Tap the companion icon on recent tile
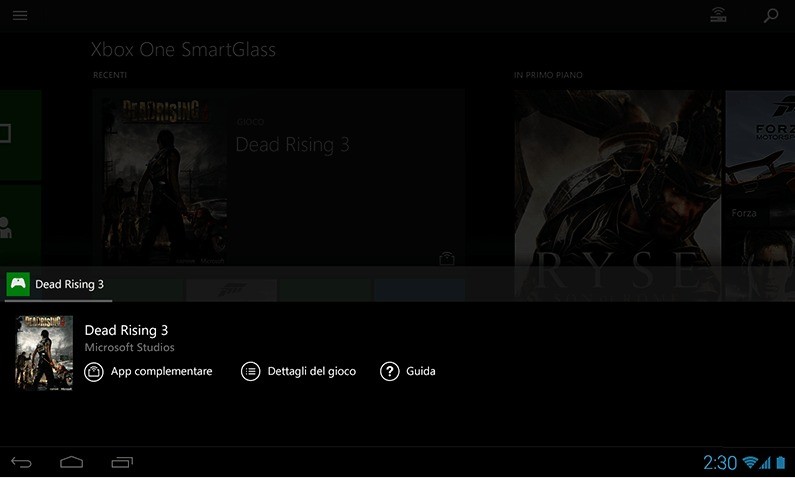This screenshot has height=478, width=795. pos(447,259)
